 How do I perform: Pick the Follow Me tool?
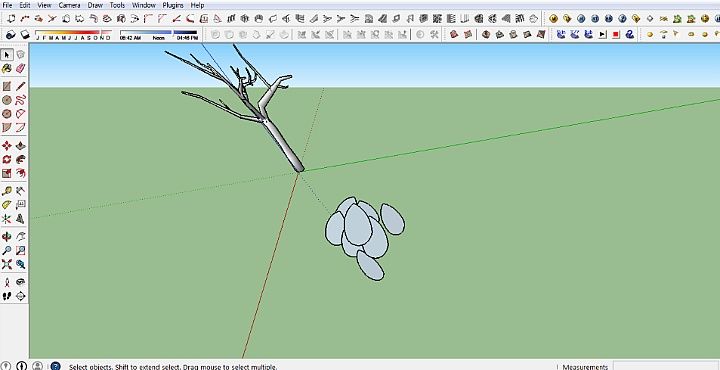[21, 160]
